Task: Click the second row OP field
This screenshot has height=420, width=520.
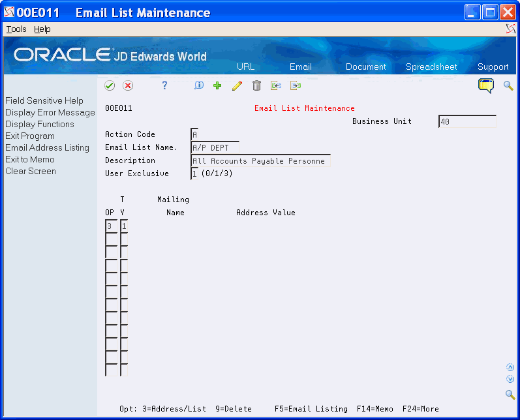Action: [111, 239]
